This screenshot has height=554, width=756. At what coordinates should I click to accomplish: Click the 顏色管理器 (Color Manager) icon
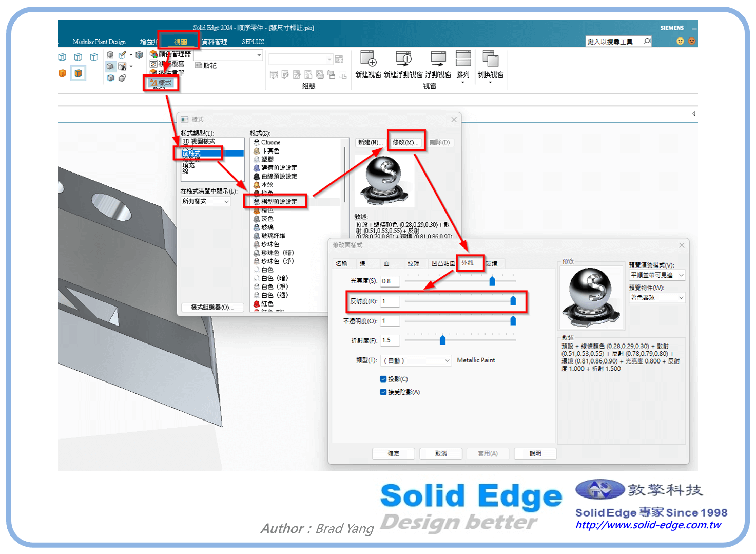153,54
